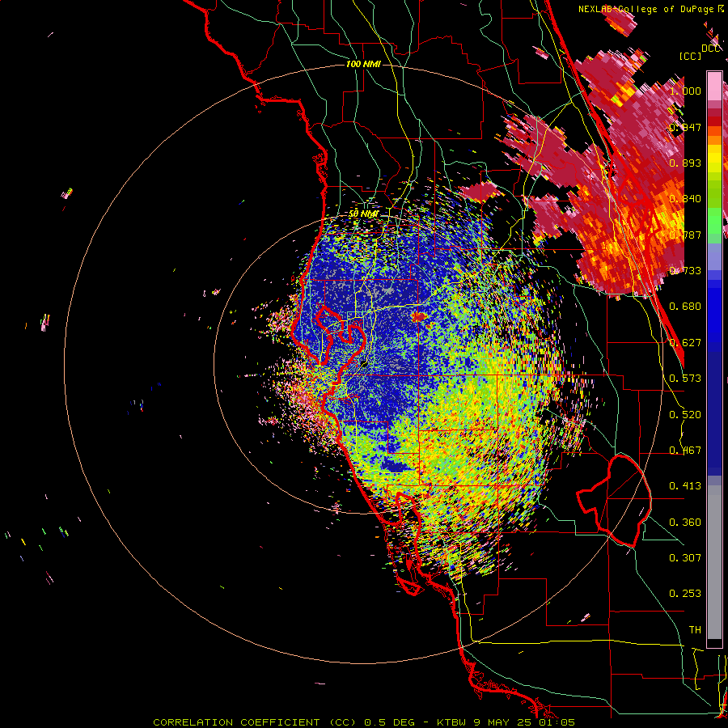728x728 pixels.
Task: Pick the light pink segment of color bar
Action: coord(714,87)
